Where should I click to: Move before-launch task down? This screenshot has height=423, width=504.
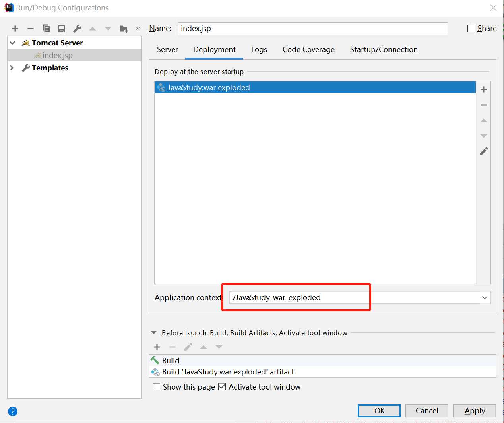tap(219, 347)
